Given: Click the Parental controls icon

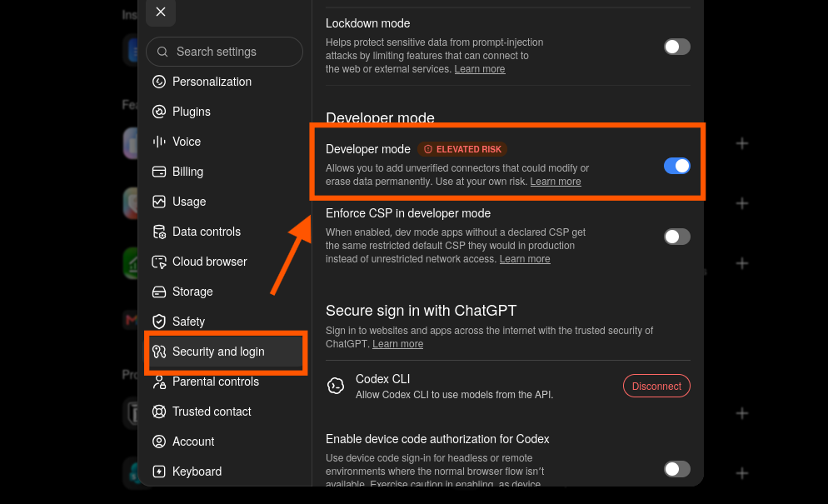Looking at the screenshot, I should point(159,382).
